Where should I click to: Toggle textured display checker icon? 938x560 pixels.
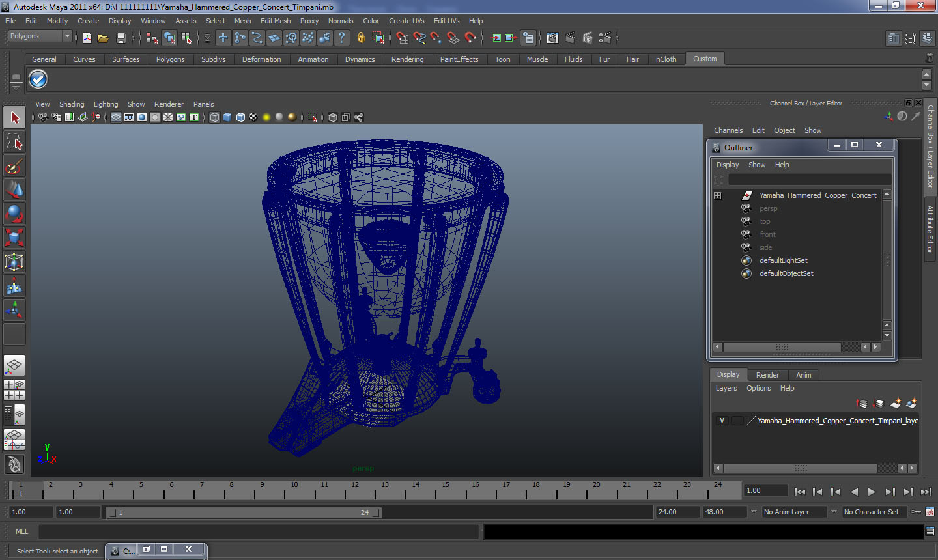253,117
